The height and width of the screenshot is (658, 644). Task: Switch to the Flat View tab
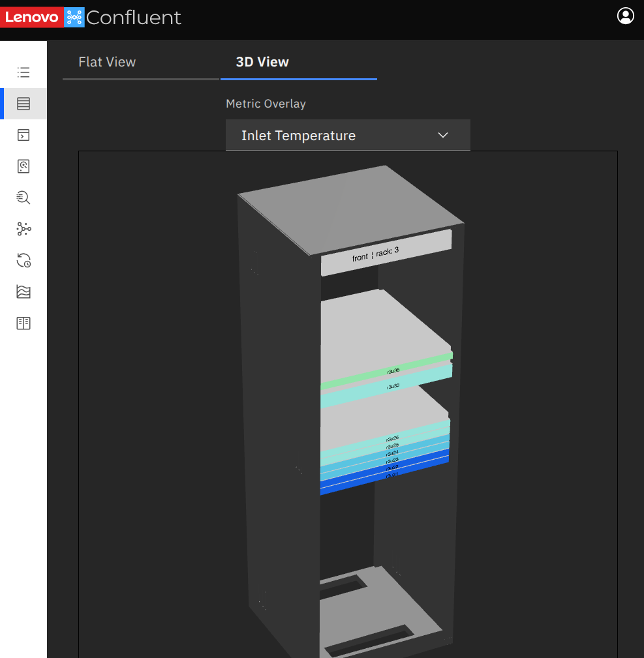[107, 62]
